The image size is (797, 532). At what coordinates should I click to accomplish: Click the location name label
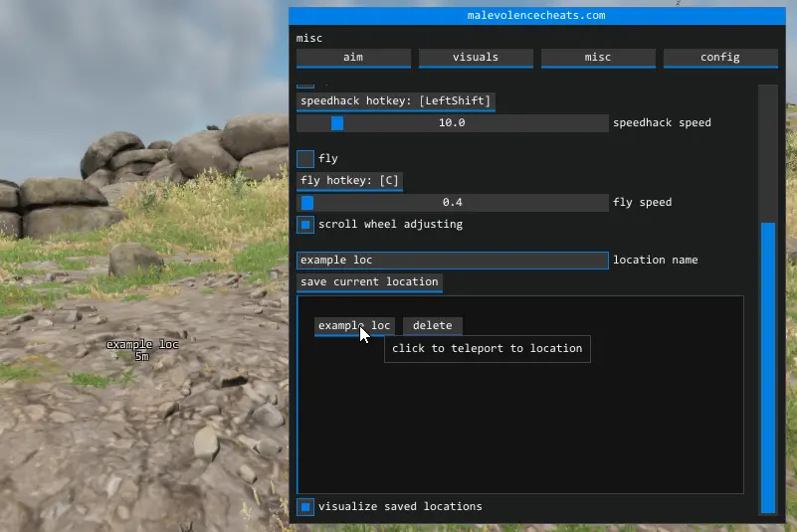click(x=655, y=261)
